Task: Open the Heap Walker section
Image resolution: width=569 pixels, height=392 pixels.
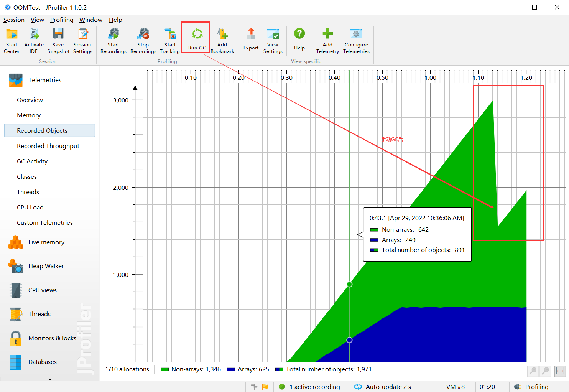Action: click(x=36, y=266)
